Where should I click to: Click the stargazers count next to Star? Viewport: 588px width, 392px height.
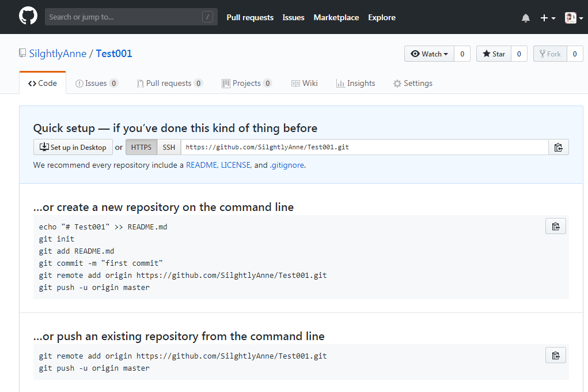(519, 54)
